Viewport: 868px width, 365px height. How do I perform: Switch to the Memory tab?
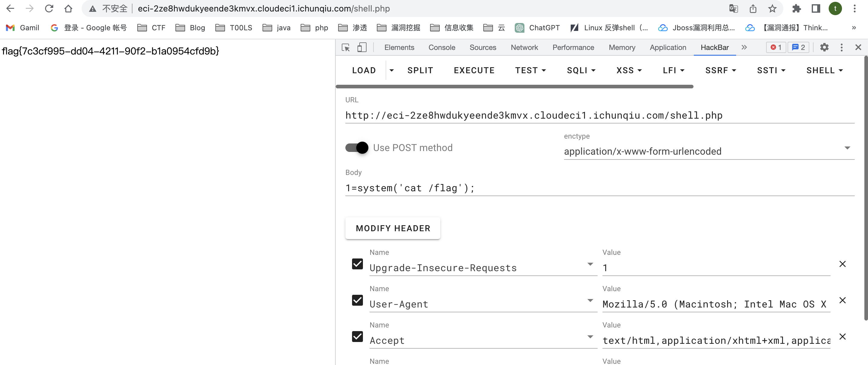click(622, 48)
